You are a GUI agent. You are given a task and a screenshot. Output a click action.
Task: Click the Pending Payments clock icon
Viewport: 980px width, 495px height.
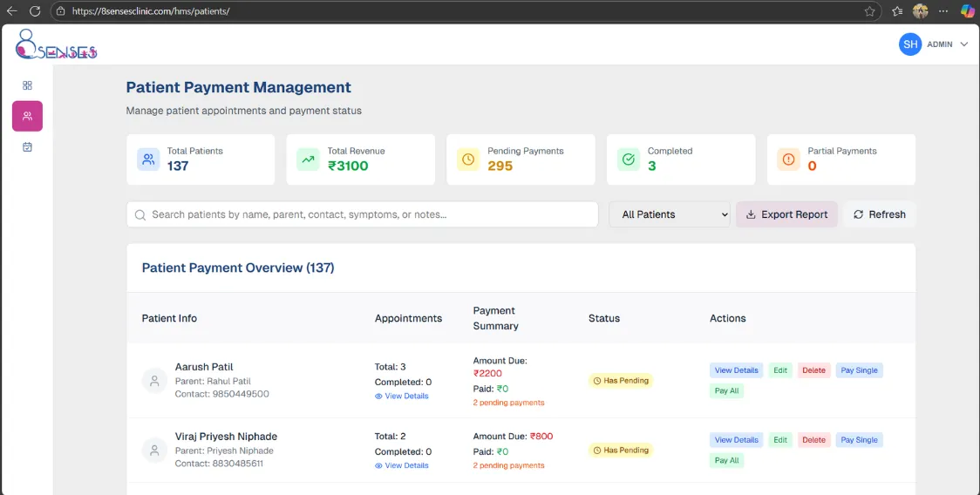468,159
